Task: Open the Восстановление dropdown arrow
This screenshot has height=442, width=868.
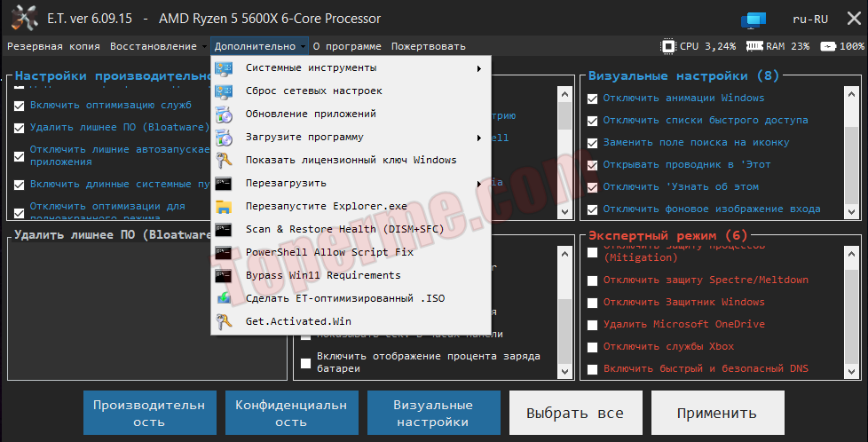Action: (x=204, y=47)
